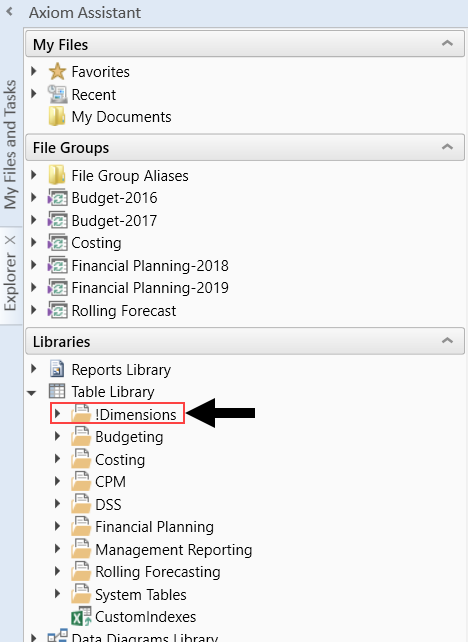This screenshot has height=642, width=468.
Task: Click the CustomIndexes Excel file icon
Action: click(81, 616)
